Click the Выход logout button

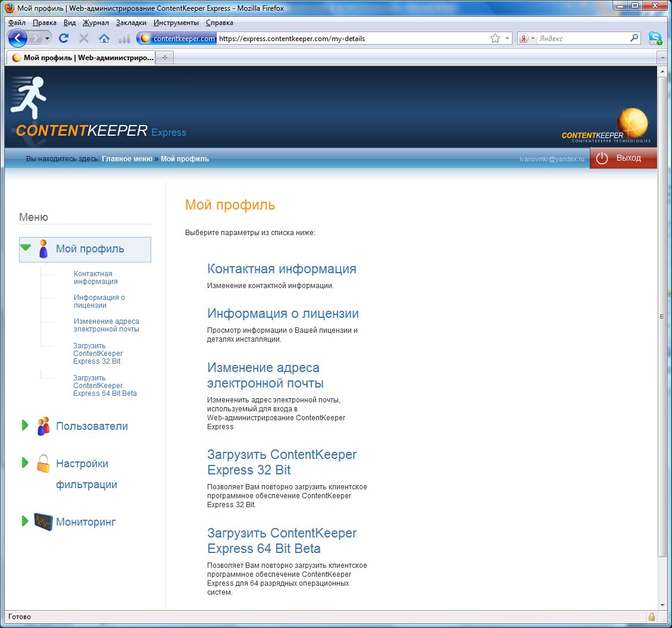pos(623,158)
